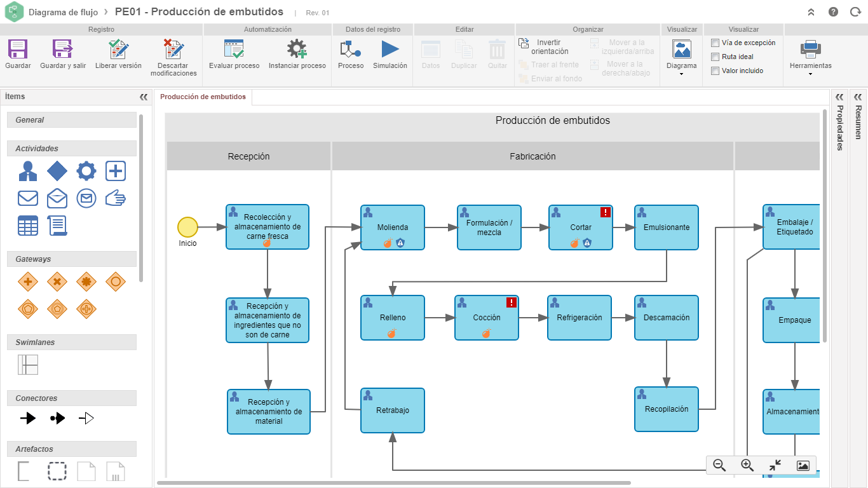Click canvas horizontal scrollbar
868x488 pixels.
[x=393, y=483]
